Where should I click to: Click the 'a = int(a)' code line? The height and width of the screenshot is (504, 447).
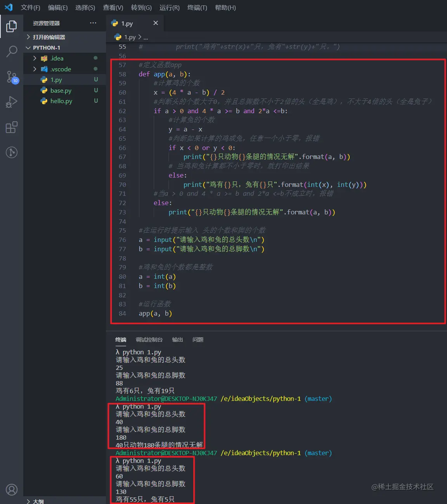157,276
